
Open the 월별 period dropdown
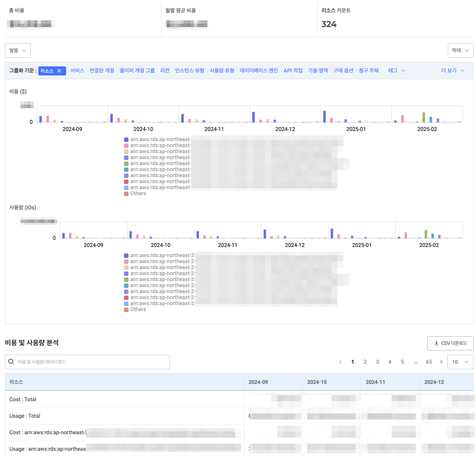point(18,50)
